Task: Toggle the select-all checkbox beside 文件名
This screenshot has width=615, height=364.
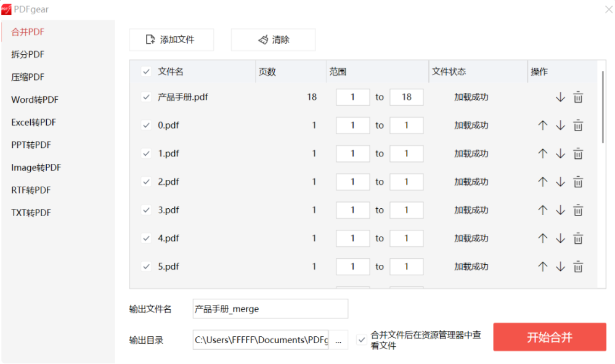Action: [146, 71]
